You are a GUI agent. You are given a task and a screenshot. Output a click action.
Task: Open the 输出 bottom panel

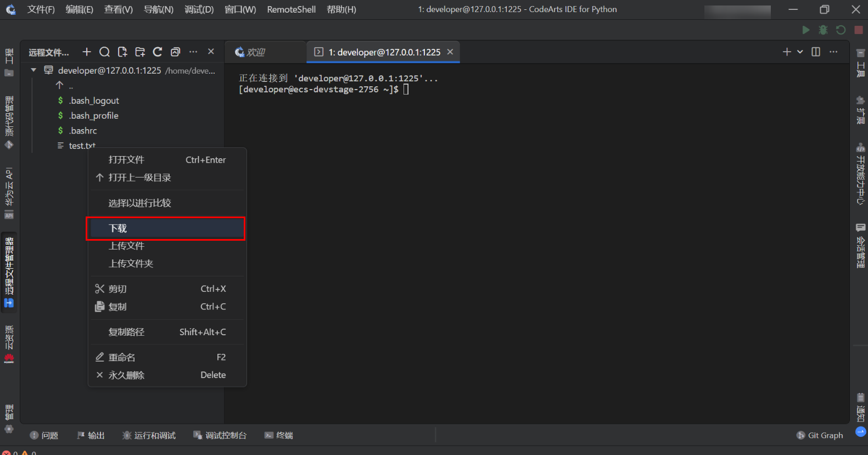(91, 435)
